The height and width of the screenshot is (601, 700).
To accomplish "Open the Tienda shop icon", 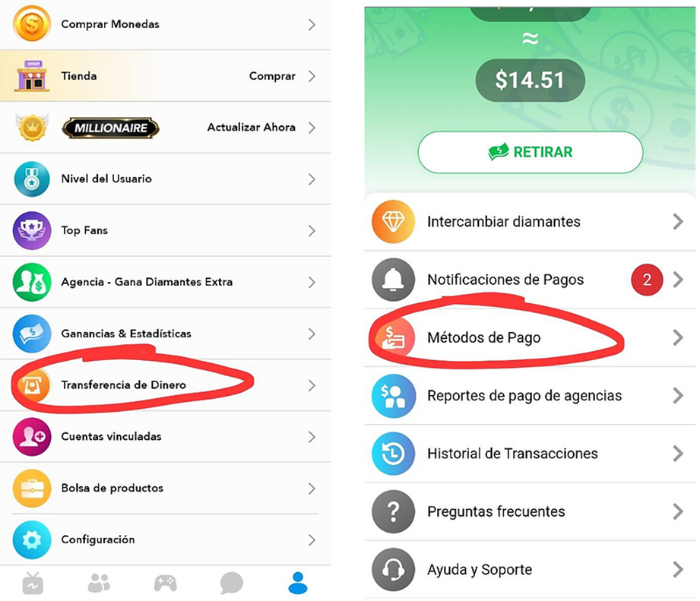I will click(x=32, y=76).
